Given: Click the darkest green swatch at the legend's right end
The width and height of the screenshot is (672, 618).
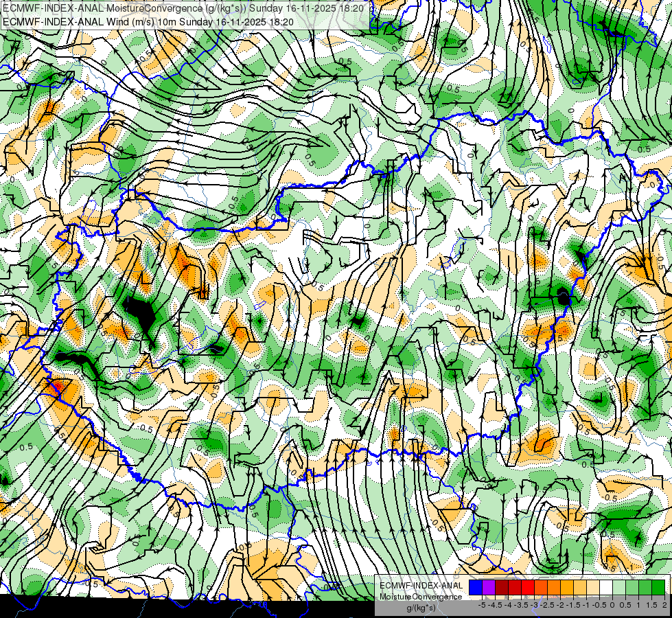Looking at the screenshot, I should (x=658, y=587).
